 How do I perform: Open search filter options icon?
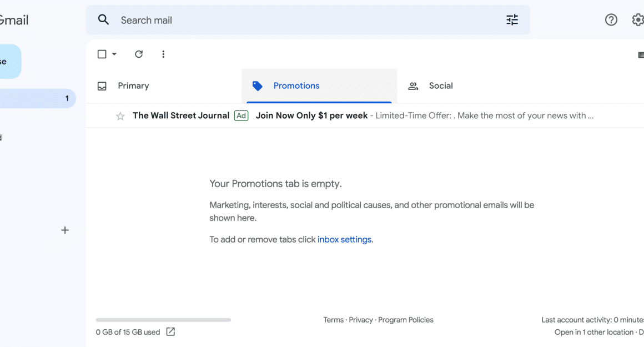pos(512,20)
